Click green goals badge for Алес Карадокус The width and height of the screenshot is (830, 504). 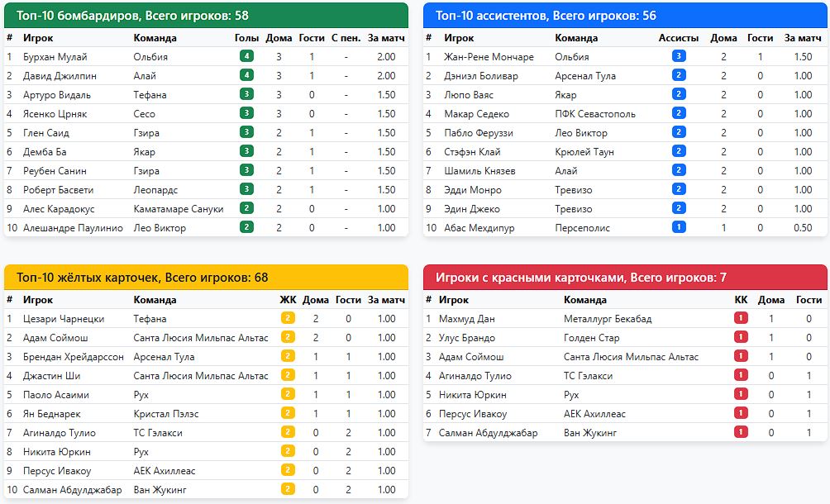pos(246,208)
